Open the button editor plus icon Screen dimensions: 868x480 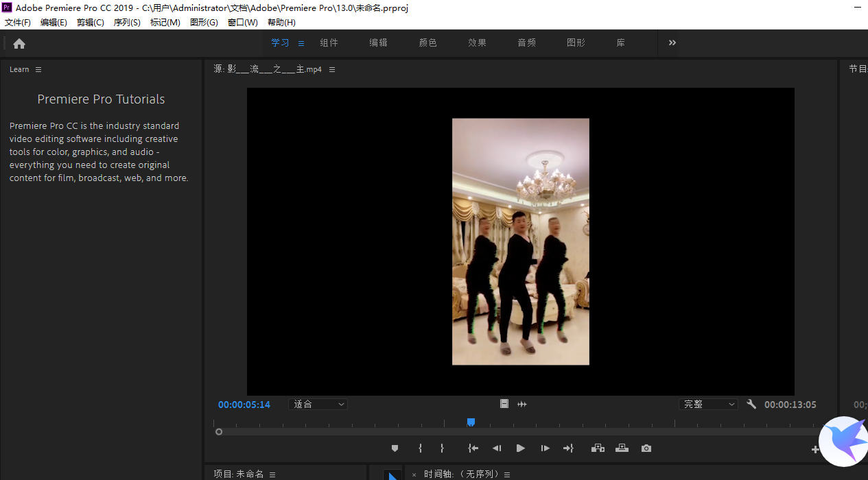[815, 450]
